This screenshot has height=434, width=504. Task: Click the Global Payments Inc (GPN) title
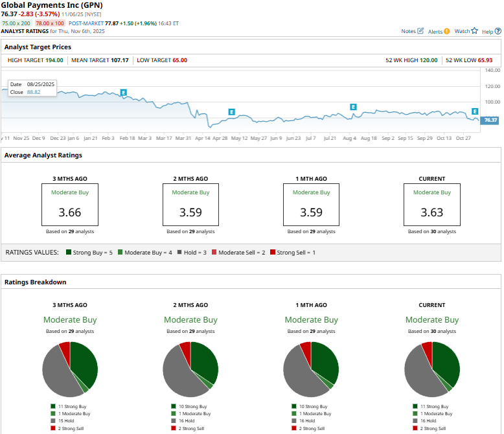(53, 5)
